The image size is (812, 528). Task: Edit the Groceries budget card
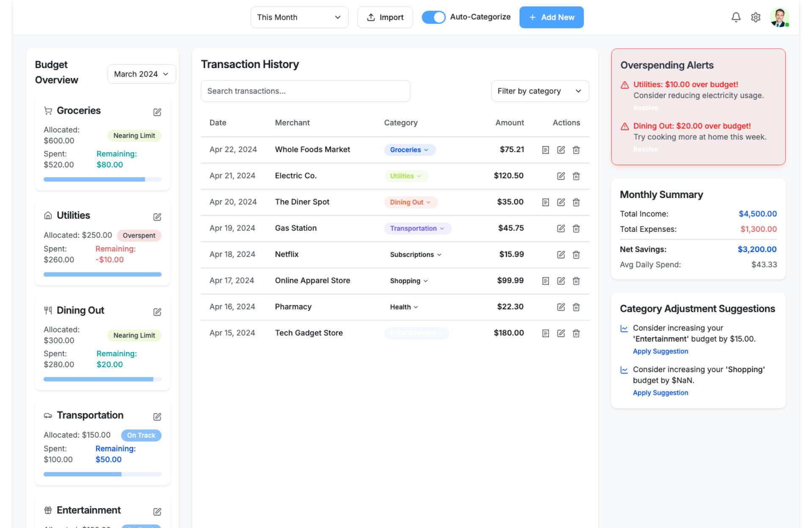[x=157, y=112]
